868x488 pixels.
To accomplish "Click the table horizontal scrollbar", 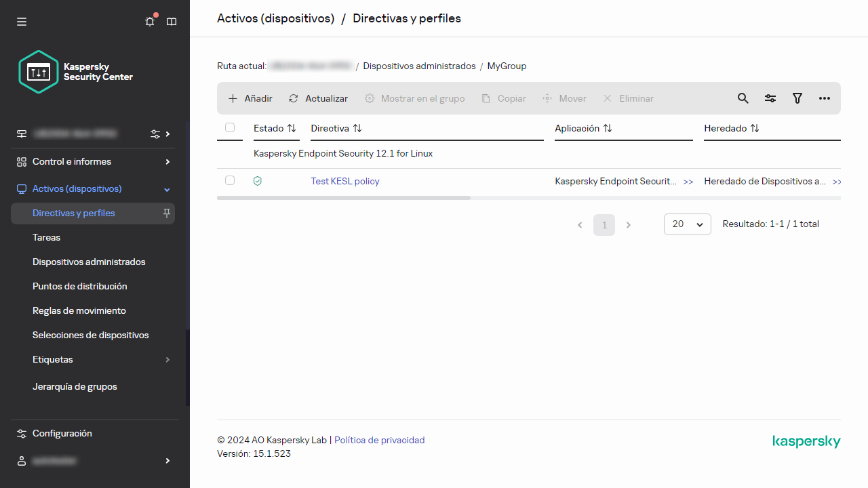I will (x=344, y=198).
